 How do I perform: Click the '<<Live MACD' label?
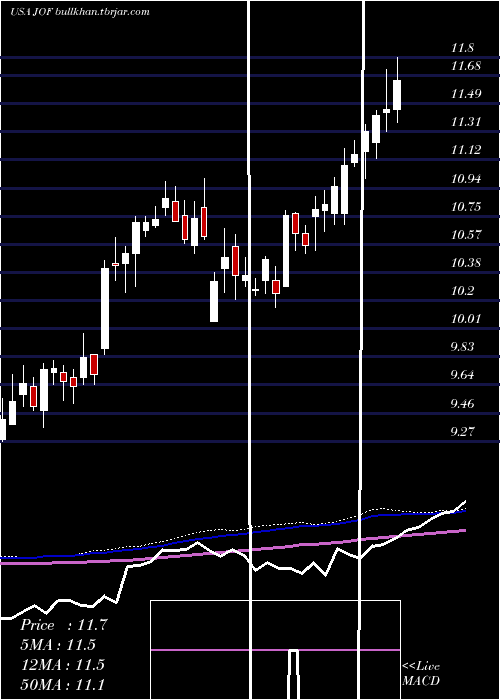coord(421,674)
